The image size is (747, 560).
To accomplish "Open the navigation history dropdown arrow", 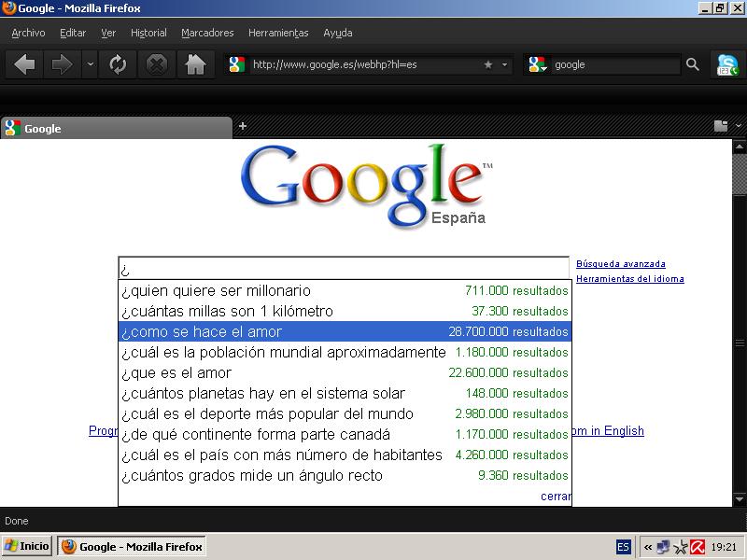I will (x=90, y=64).
